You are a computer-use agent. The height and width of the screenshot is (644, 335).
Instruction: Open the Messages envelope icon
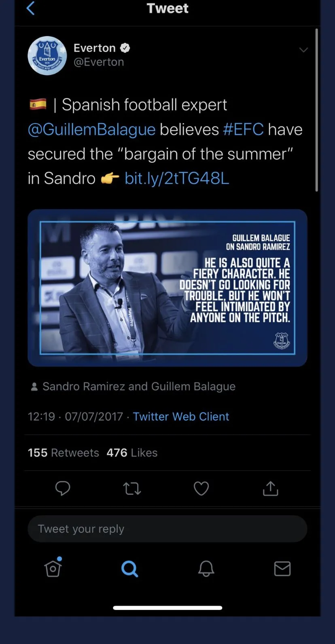[x=282, y=569]
